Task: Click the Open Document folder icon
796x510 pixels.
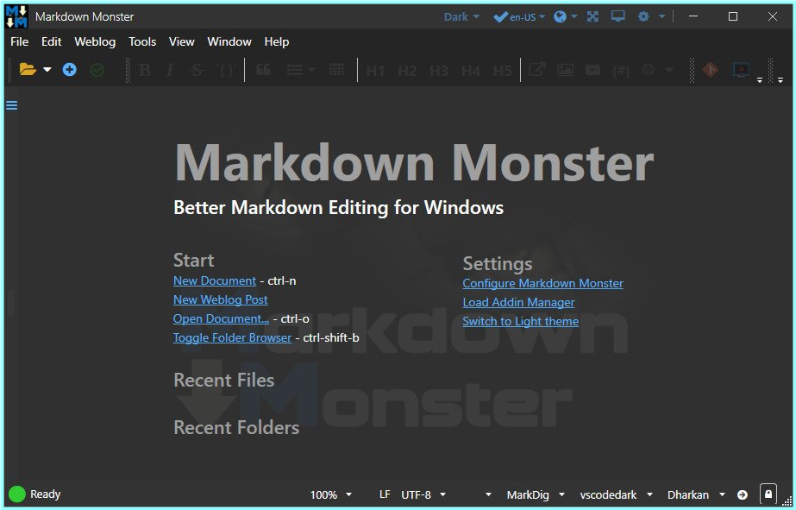Action: click(x=27, y=69)
